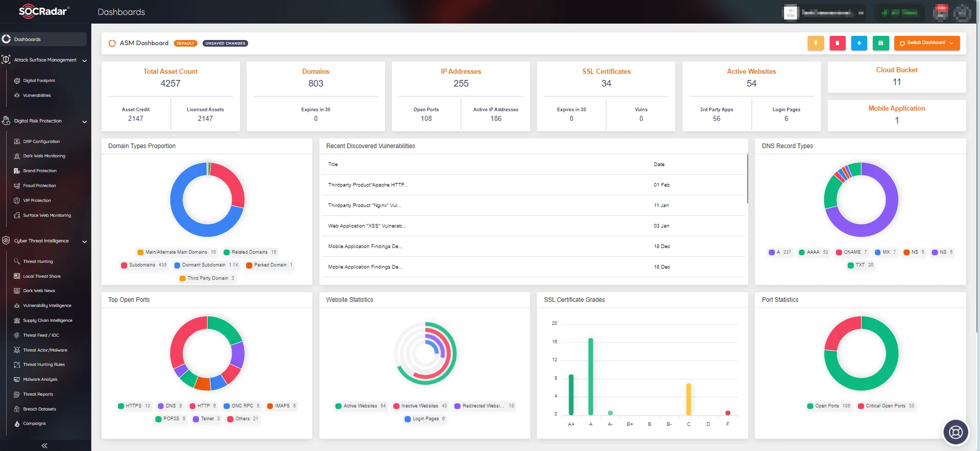Open Digital Footprint icon in sidebar
The image size is (980, 451).
pyautogui.click(x=17, y=80)
